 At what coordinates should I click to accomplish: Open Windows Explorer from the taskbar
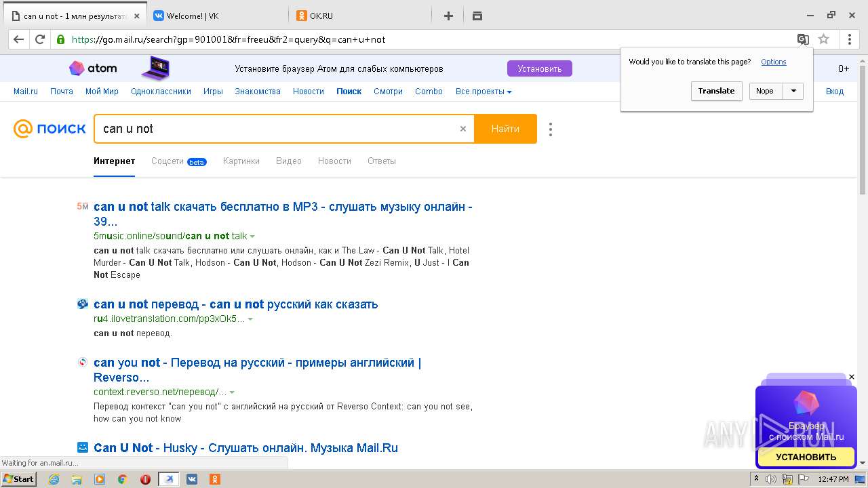click(77, 479)
